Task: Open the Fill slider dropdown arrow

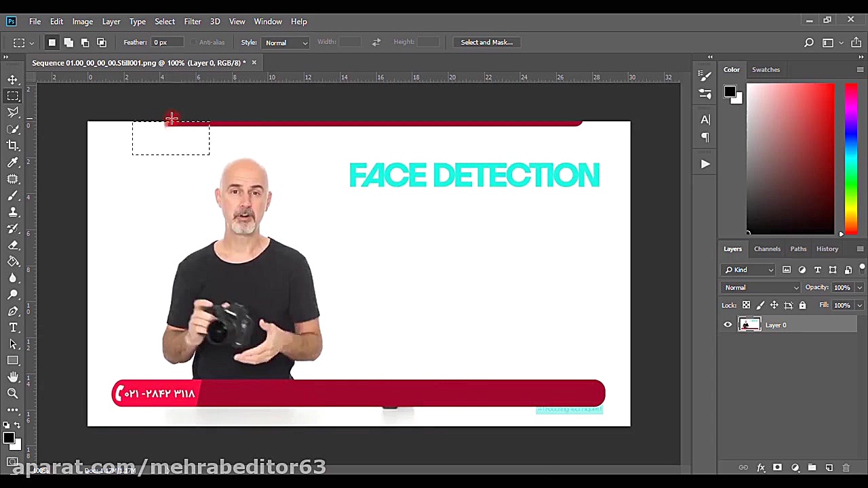Action: tap(860, 305)
